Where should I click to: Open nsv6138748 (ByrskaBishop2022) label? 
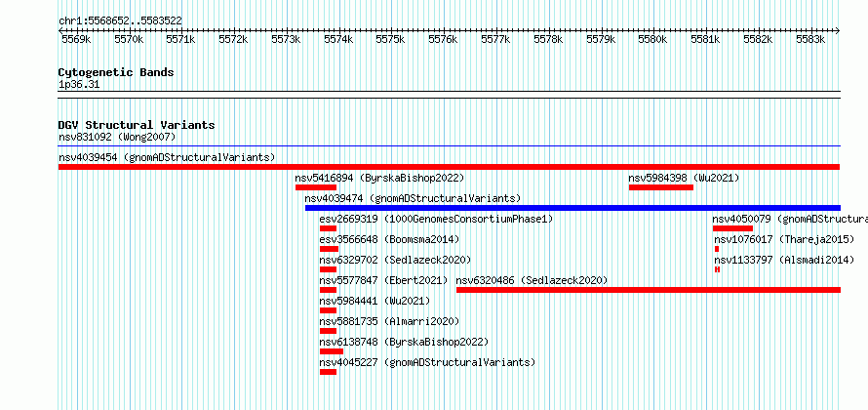404,342
